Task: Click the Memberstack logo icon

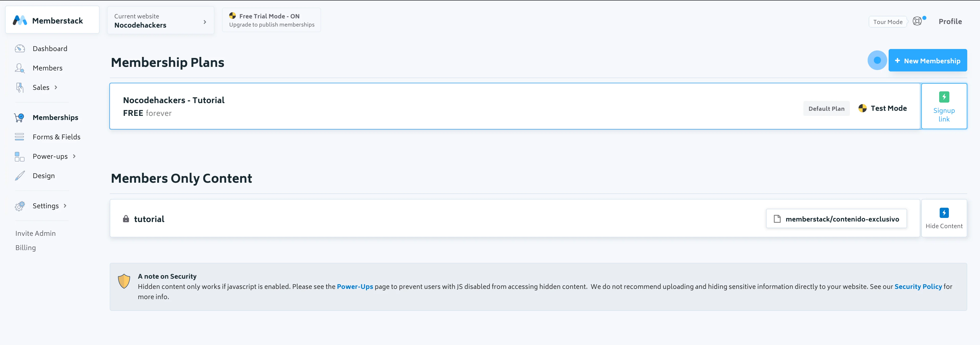Action: (x=20, y=20)
